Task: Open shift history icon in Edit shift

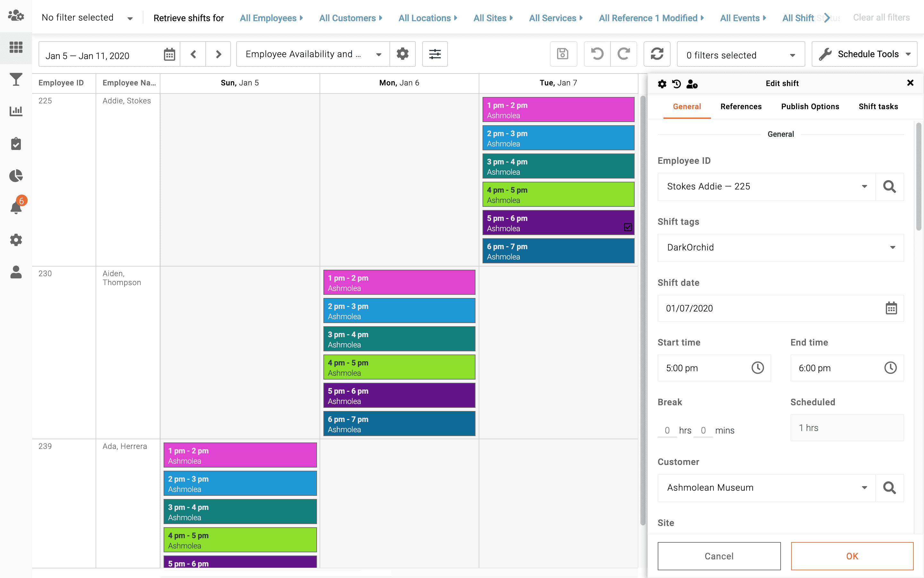Action: (677, 84)
